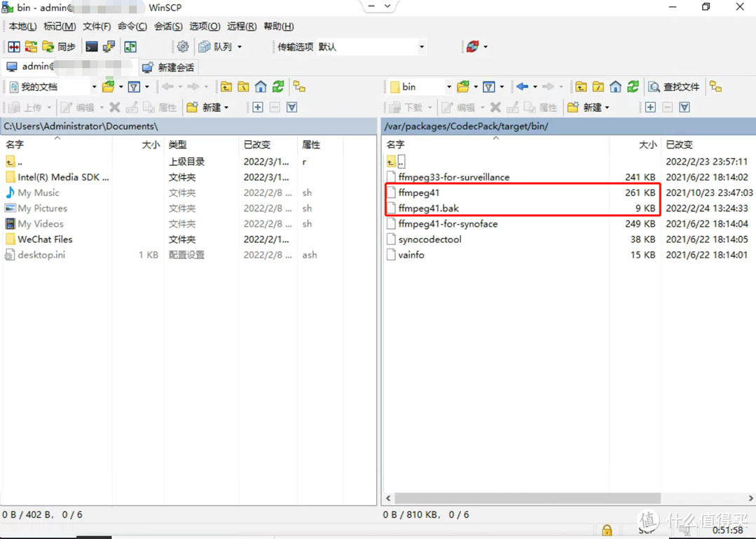Select ffmpeg33-for-surveillance file
The image size is (756, 539).
click(x=454, y=177)
